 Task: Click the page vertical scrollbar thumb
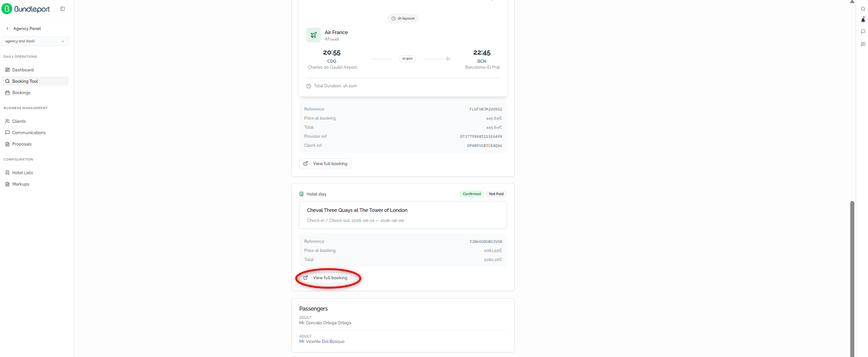coord(852,278)
